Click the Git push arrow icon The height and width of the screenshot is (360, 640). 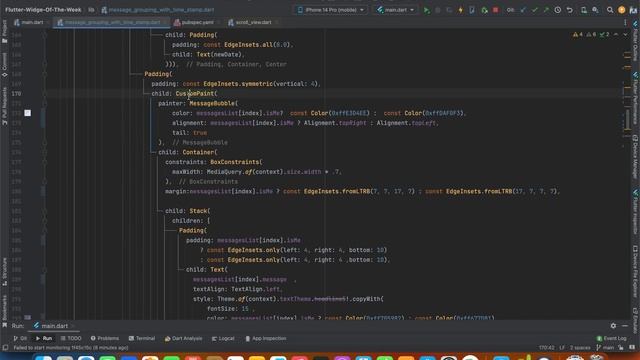tap(546, 10)
